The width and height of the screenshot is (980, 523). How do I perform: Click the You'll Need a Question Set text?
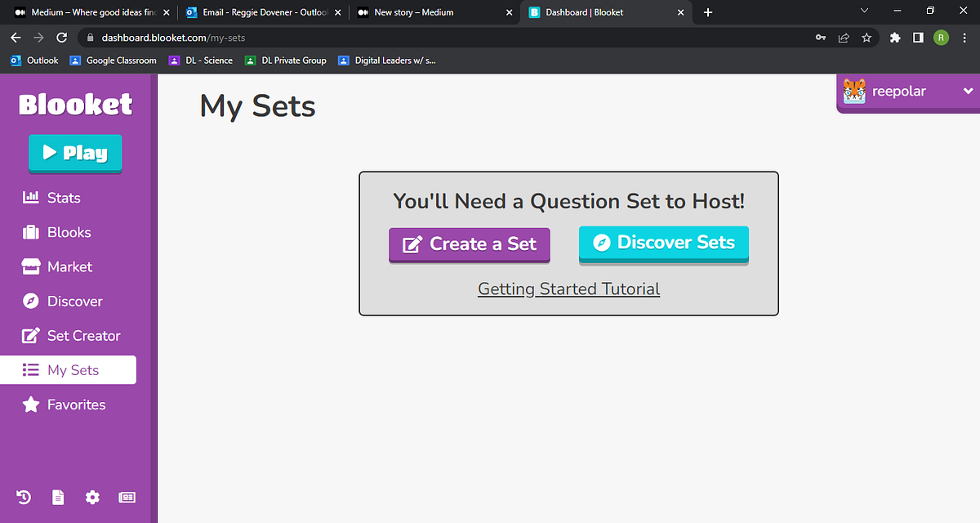click(569, 201)
